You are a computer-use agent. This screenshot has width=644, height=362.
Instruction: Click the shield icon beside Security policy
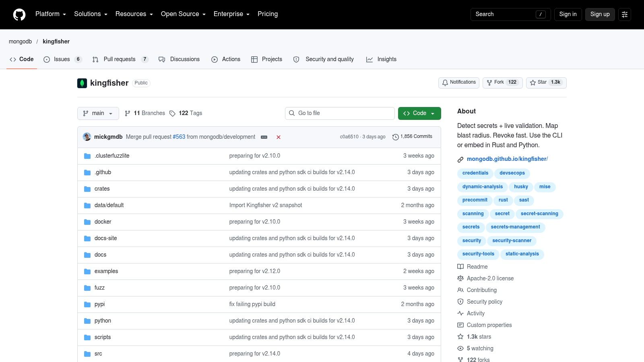[x=460, y=302]
